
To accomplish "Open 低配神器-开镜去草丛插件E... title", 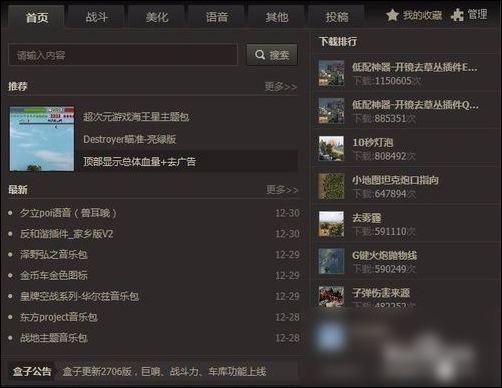I will pos(415,67).
